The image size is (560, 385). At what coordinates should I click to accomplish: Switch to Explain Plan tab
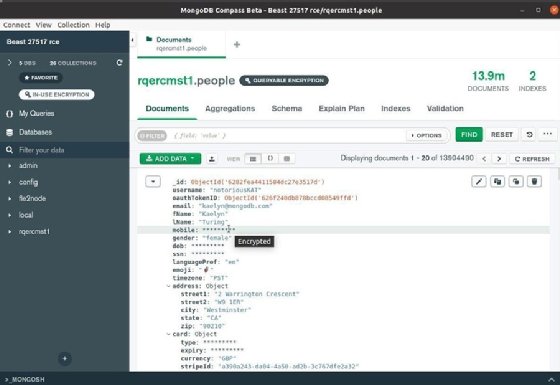click(341, 109)
